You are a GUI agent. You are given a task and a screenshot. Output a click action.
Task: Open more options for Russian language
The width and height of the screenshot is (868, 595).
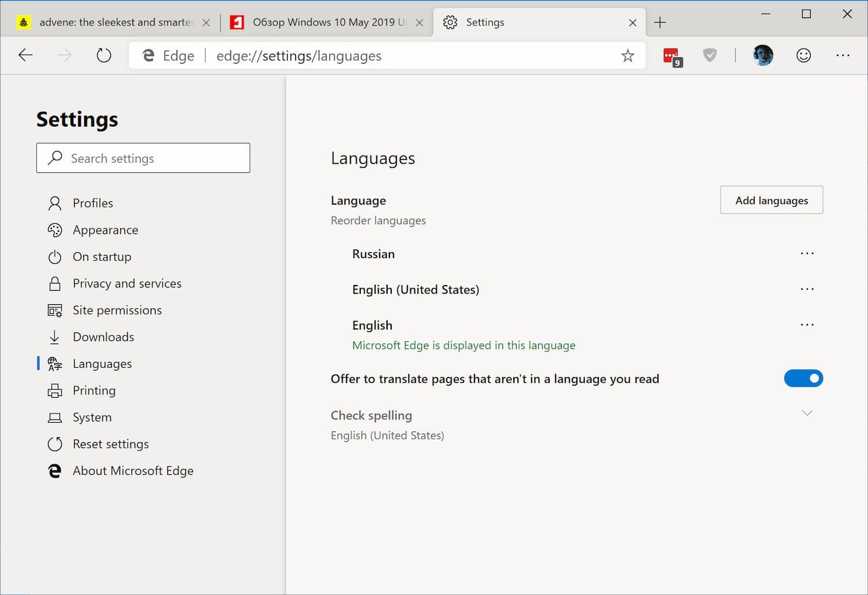(807, 253)
